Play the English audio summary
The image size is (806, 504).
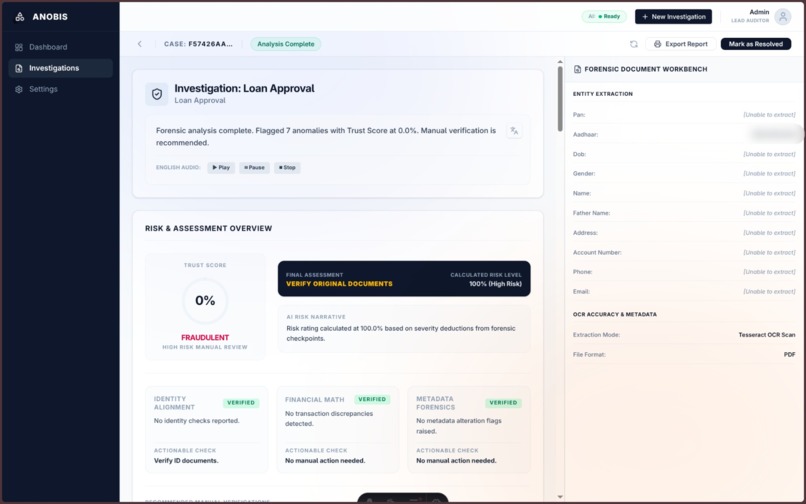[x=221, y=168]
